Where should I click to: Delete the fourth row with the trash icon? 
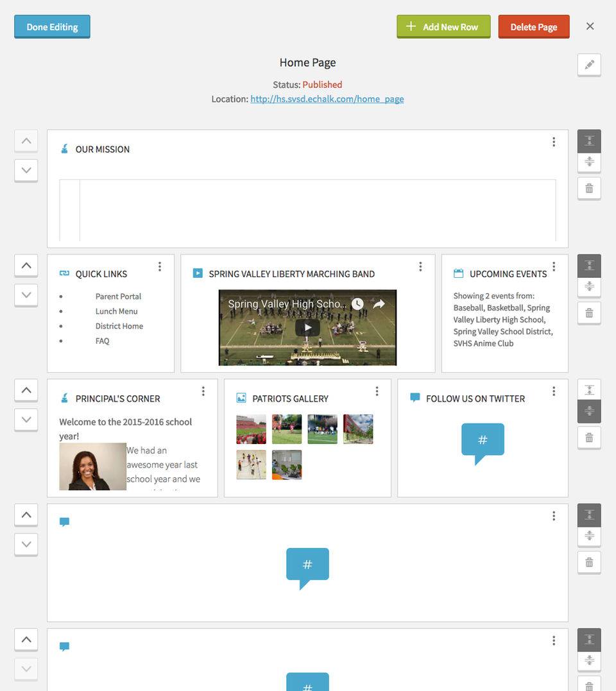click(x=589, y=563)
